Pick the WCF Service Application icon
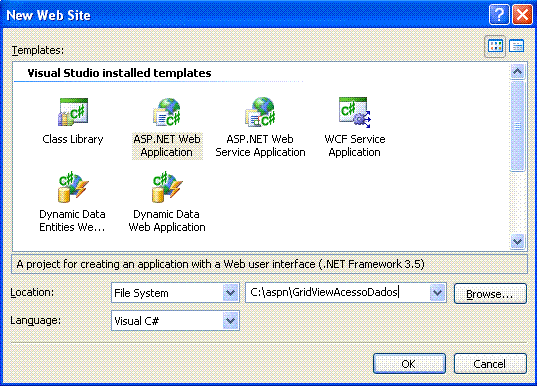Screen dimensions: 537x386 pos(354,112)
